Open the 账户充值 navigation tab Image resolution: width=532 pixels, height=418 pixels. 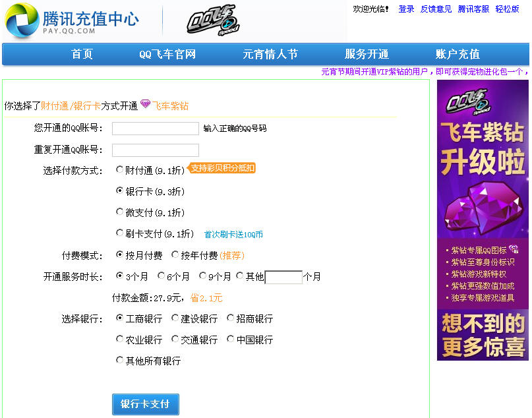pyautogui.click(x=458, y=54)
